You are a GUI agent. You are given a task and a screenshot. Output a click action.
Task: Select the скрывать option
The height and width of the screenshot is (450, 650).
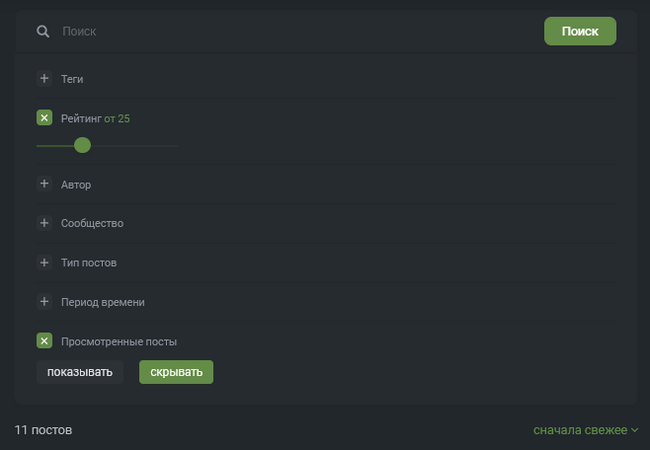pyautogui.click(x=176, y=372)
